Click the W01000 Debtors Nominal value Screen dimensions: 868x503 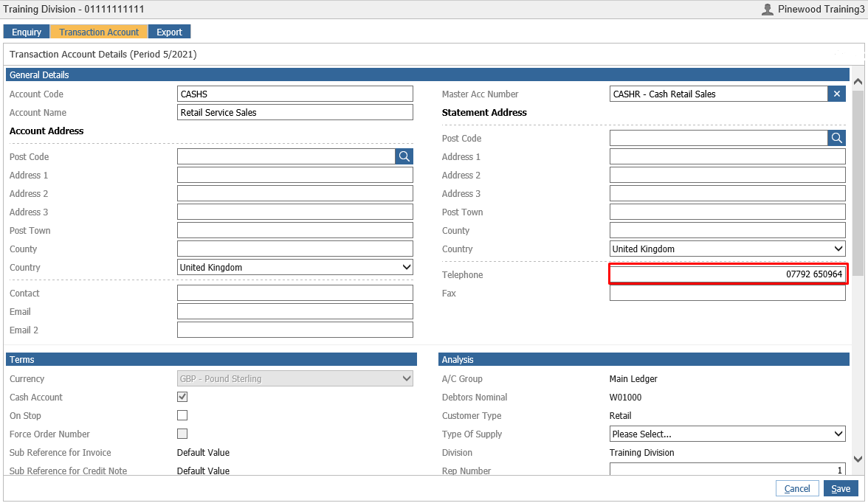click(x=626, y=398)
